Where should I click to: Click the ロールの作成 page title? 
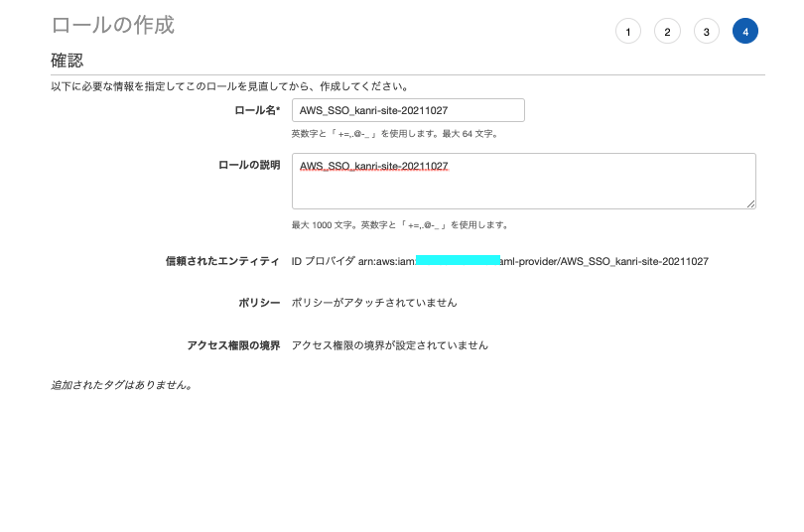(x=113, y=25)
